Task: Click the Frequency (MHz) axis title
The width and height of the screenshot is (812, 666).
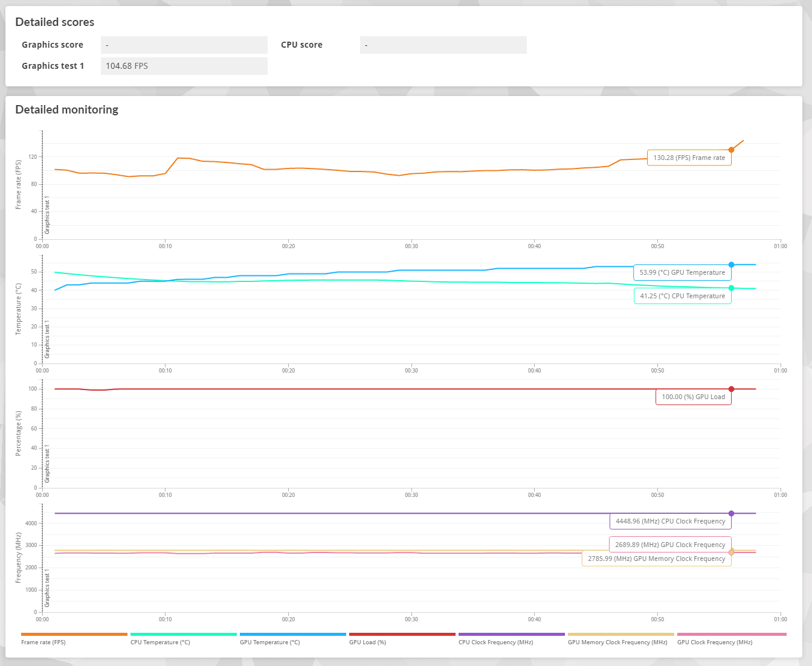Action: pyautogui.click(x=18, y=558)
